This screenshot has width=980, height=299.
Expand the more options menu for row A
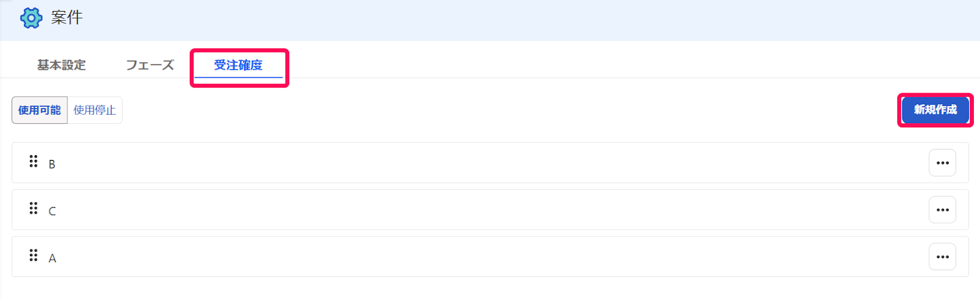click(942, 257)
